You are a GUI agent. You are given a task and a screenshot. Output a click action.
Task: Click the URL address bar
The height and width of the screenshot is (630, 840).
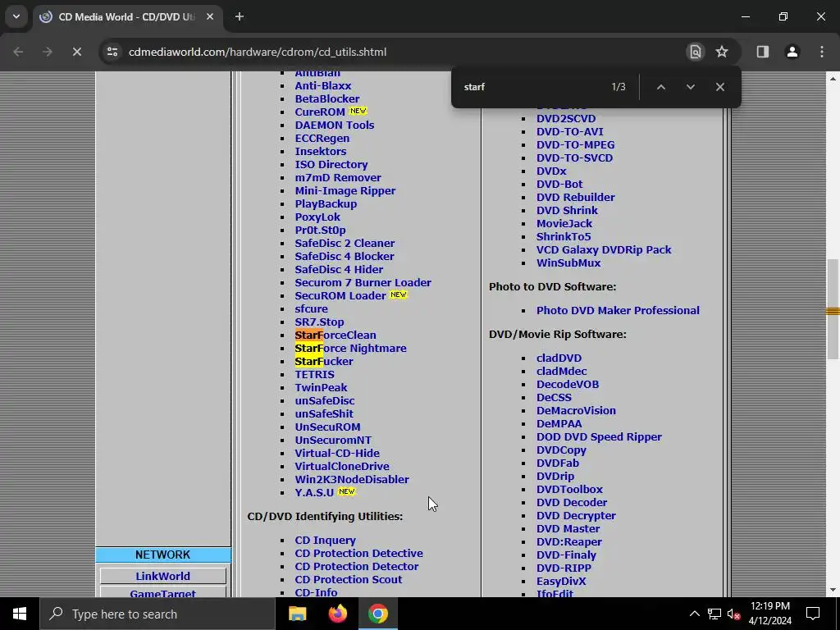pyautogui.click(x=396, y=52)
